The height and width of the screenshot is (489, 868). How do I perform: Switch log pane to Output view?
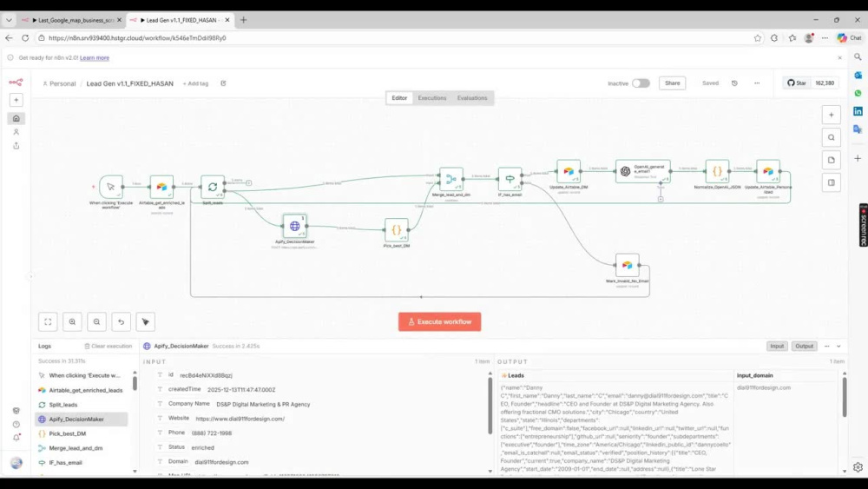click(805, 346)
